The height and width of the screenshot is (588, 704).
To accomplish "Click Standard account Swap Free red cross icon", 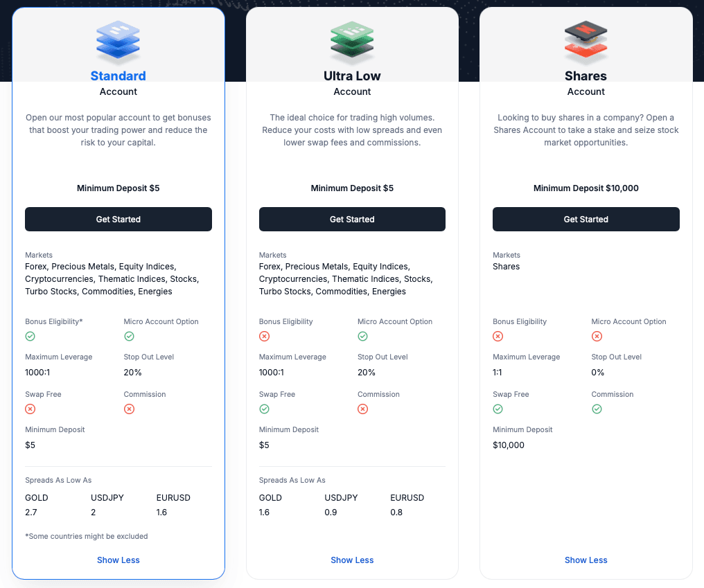I will (30, 409).
